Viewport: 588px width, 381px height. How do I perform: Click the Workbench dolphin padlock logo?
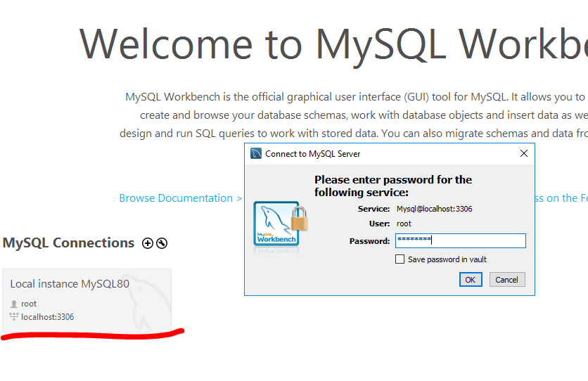pos(281,225)
